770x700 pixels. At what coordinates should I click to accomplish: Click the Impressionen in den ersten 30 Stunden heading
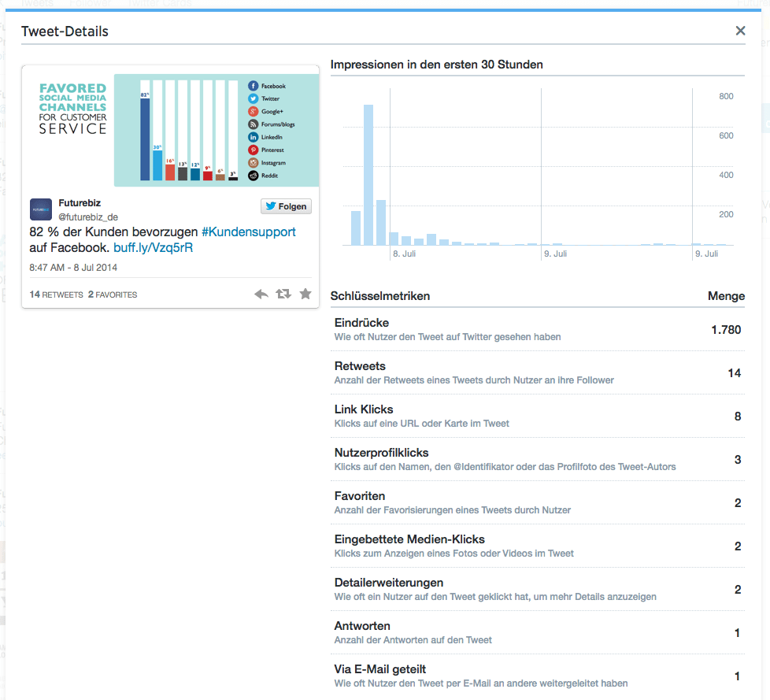pos(436,65)
